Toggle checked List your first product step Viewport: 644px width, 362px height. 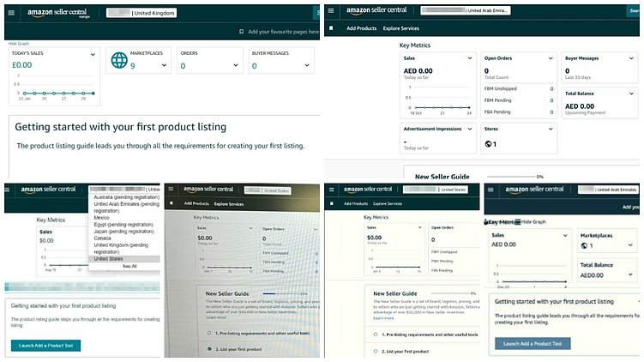(209, 349)
